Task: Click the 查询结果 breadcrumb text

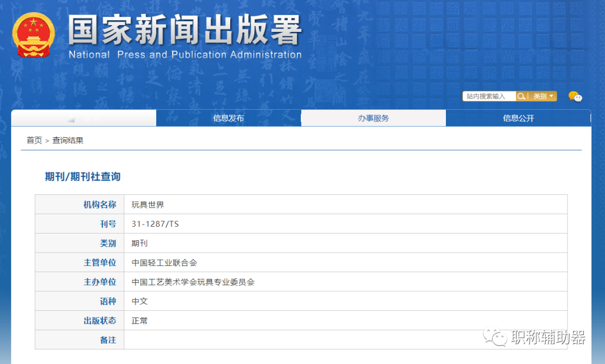Action: (x=69, y=140)
